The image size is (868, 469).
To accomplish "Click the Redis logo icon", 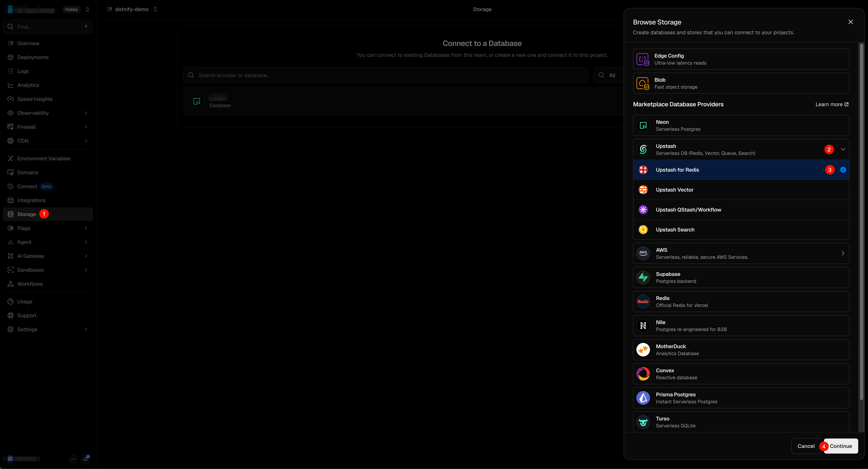I will 643,301.
